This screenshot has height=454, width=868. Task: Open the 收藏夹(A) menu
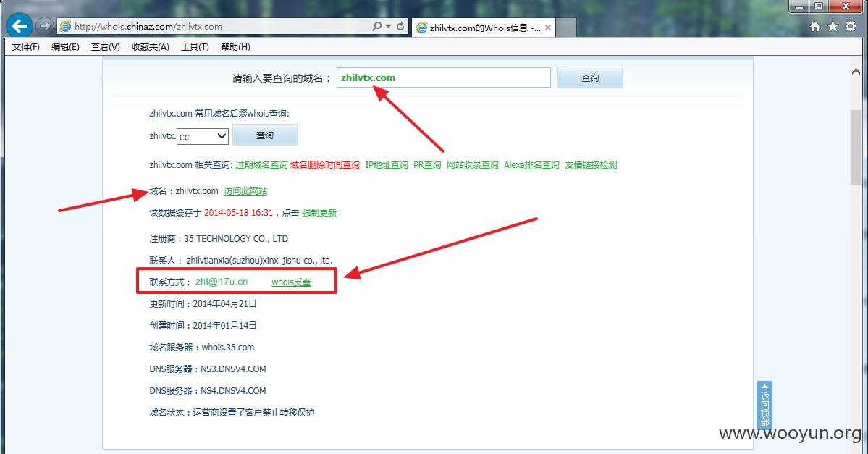(x=150, y=47)
